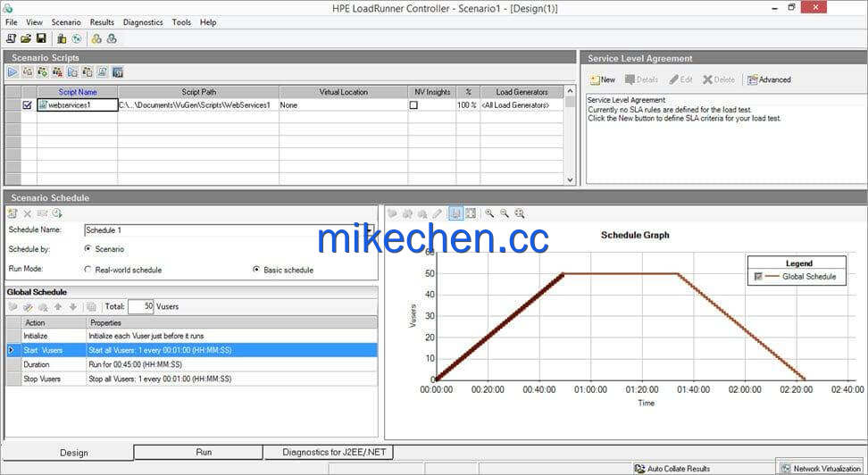The width and height of the screenshot is (868, 475).
Task: Switch to the Run tab
Action: tap(198, 453)
